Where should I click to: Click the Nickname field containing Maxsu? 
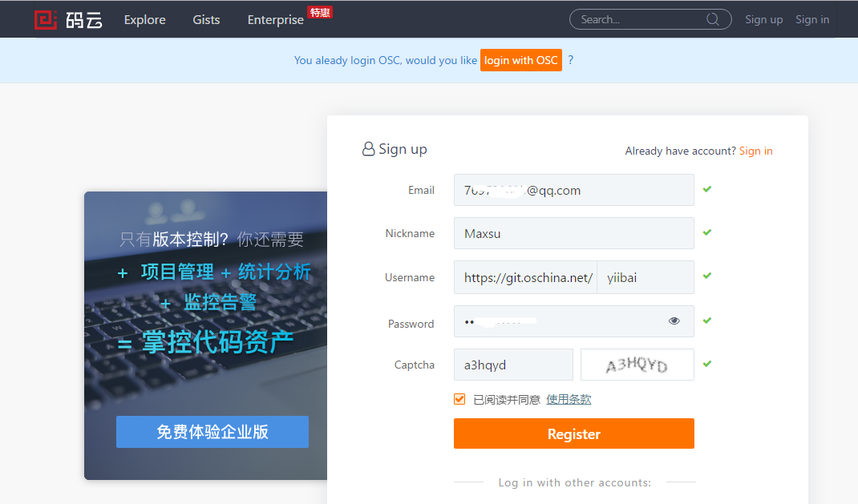(574, 233)
